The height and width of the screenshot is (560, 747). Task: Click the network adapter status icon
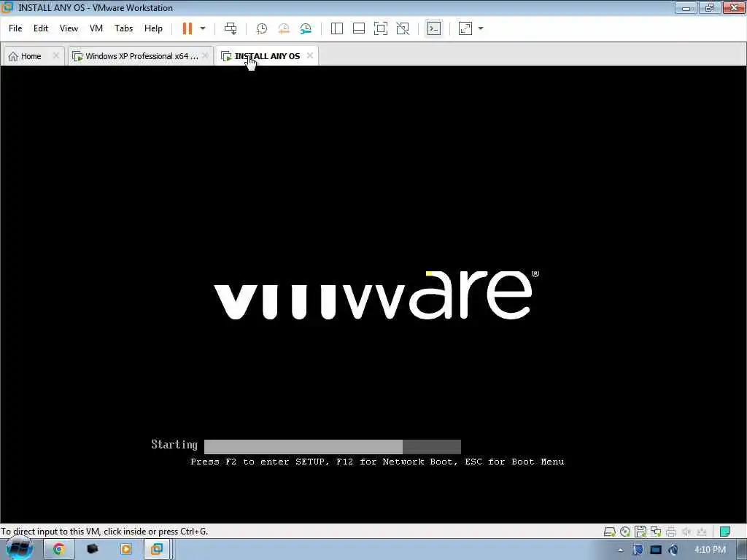click(656, 532)
